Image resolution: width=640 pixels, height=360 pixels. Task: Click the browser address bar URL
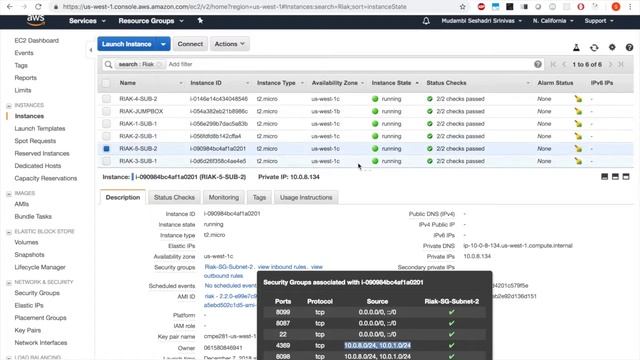coord(234,7)
